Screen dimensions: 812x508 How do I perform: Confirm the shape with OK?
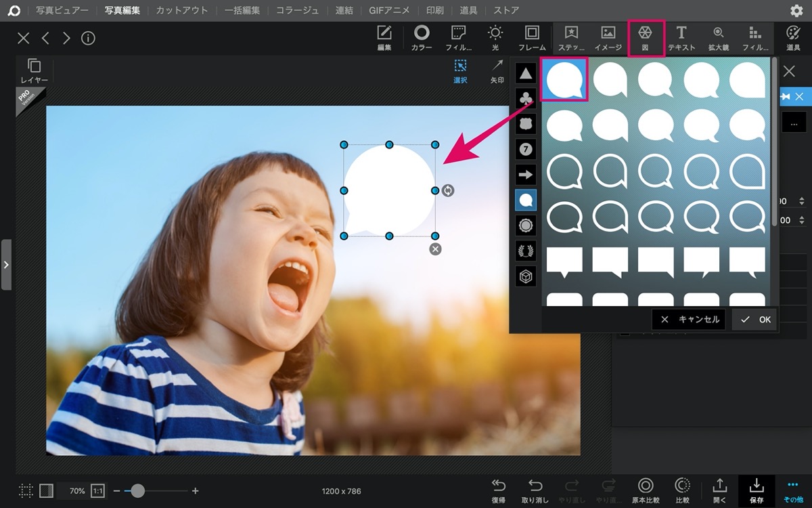point(755,320)
